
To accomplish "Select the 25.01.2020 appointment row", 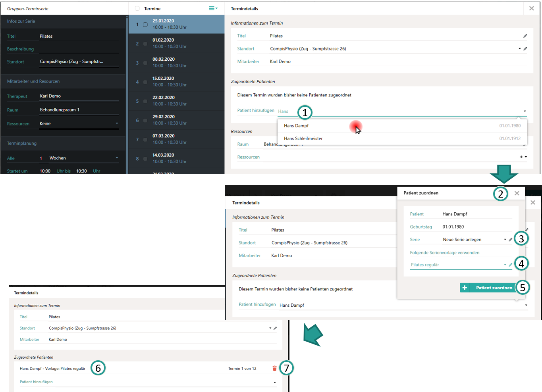I will (x=176, y=24).
